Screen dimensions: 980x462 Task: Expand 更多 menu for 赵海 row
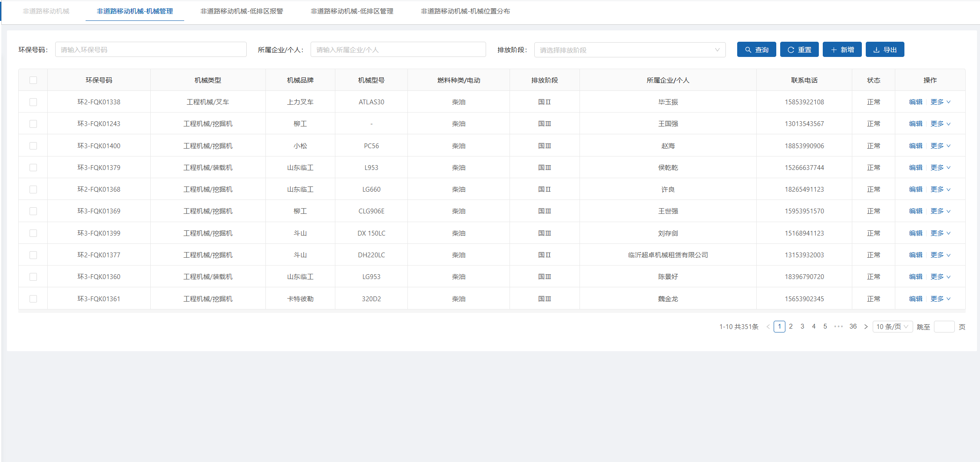coord(940,146)
